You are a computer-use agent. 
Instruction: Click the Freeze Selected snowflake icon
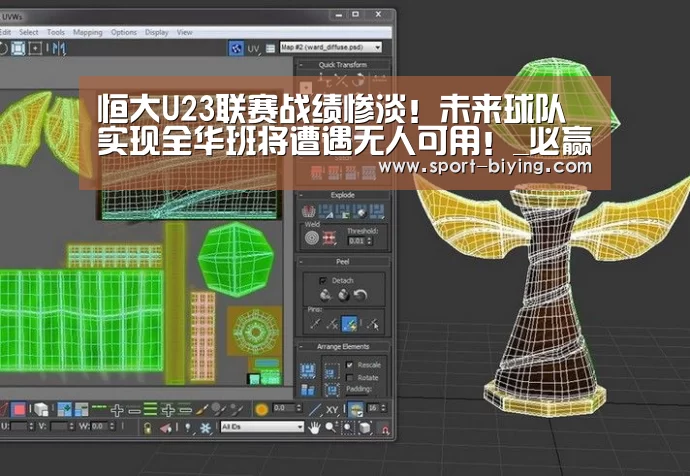(205, 428)
